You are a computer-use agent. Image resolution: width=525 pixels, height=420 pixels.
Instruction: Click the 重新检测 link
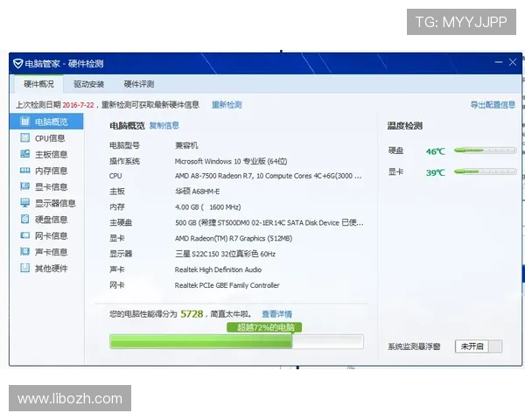(x=227, y=105)
